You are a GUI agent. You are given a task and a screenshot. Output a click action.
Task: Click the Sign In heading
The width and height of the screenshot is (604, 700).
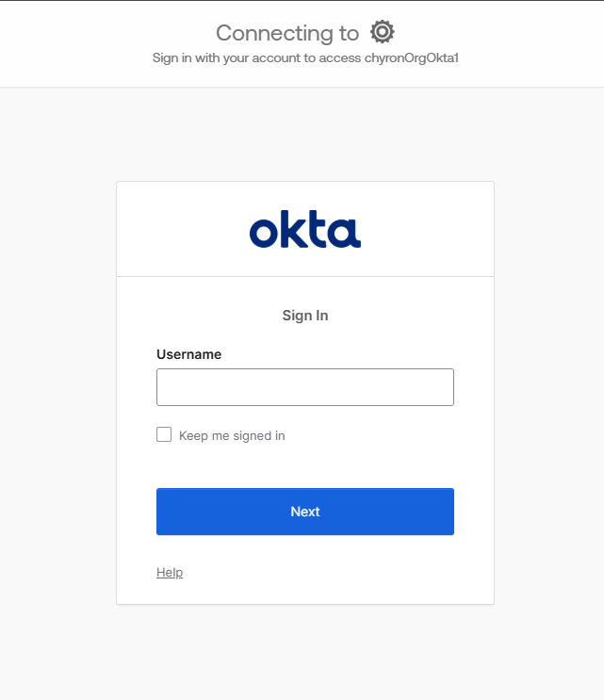point(304,316)
